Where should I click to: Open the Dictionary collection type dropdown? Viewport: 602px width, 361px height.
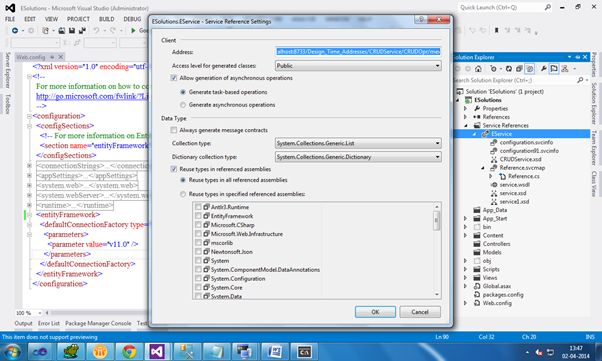(358, 157)
